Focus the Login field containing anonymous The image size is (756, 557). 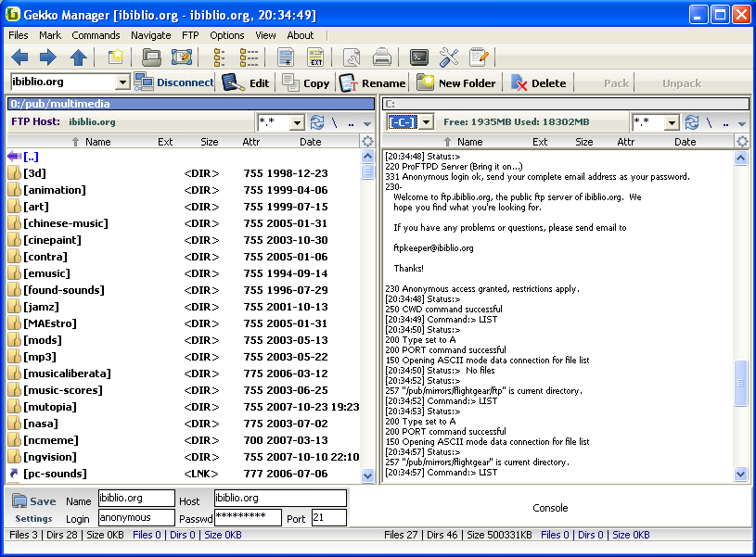tap(136, 517)
